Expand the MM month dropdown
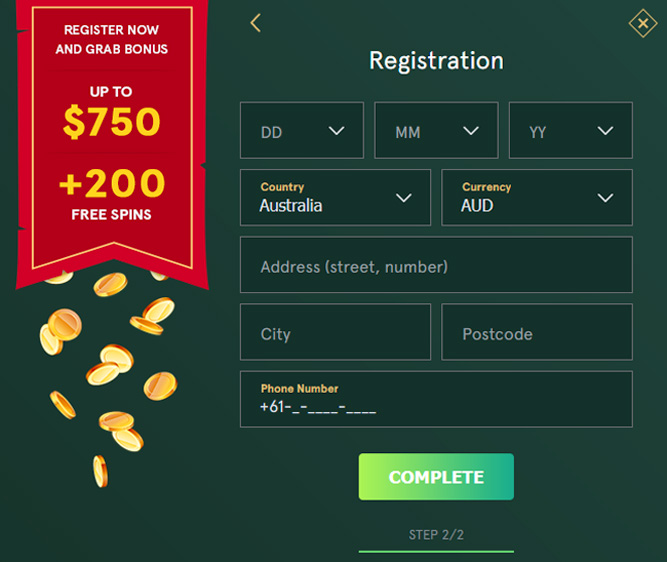The width and height of the screenshot is (667, 562). (436, 131)
